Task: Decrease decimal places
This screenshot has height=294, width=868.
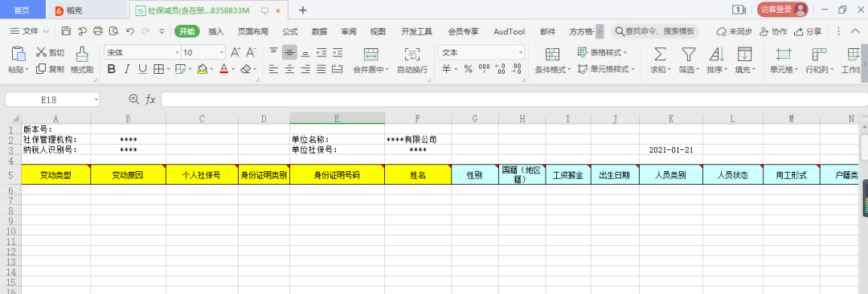Action: pos(517,69)
